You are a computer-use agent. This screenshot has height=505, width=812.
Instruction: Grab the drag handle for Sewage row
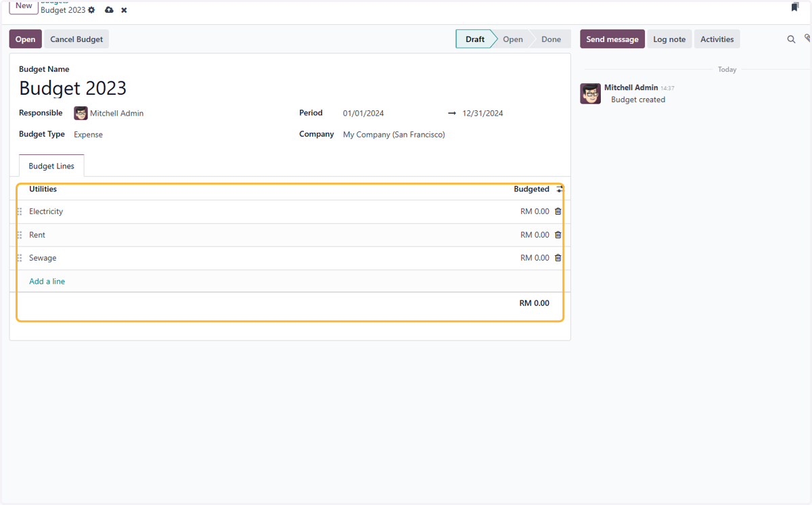pos(20,258)
